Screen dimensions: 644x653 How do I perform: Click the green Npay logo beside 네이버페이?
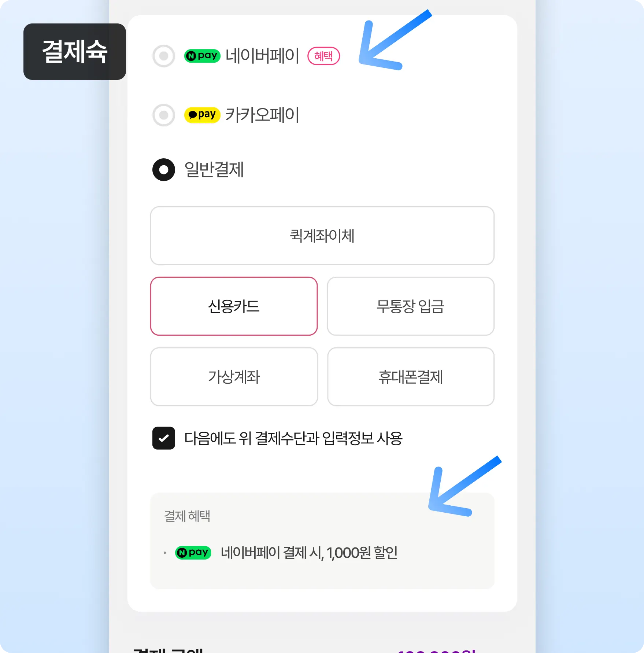click(x=202, y=56)
